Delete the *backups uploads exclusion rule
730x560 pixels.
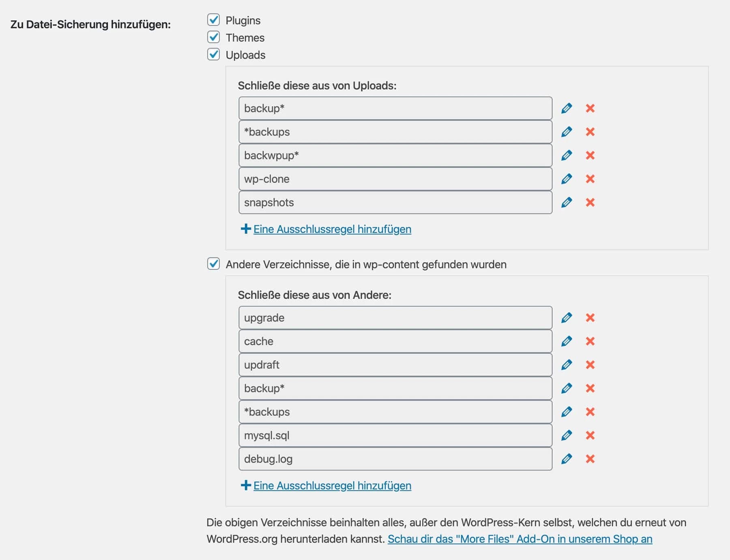pyautogui.click(x=590, y=132)
